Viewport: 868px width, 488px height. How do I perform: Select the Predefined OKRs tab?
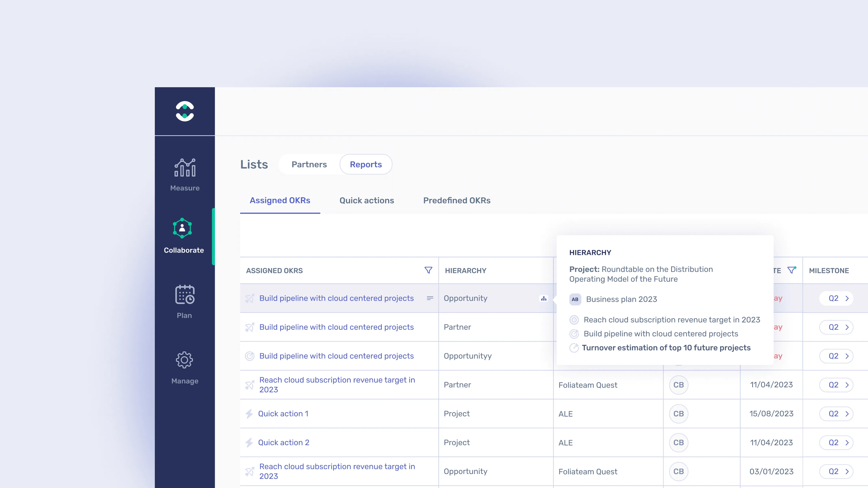point(457,200)
